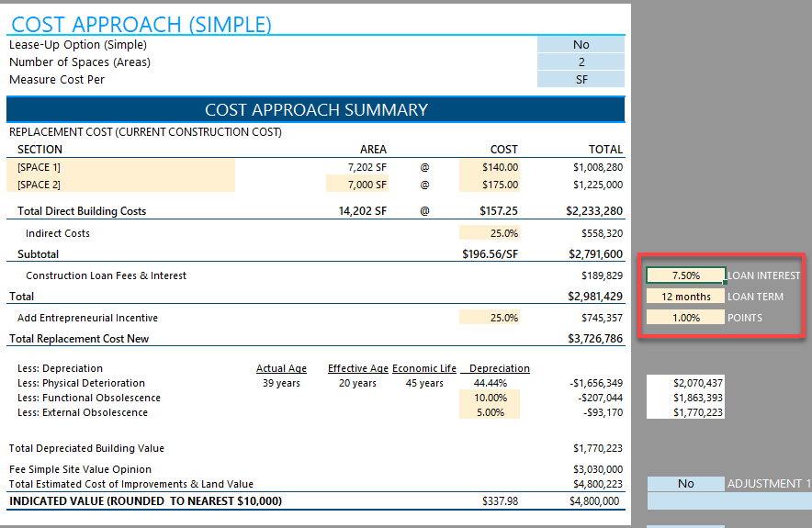Choose the Measure Cost Per SF cell

[581, 80]
